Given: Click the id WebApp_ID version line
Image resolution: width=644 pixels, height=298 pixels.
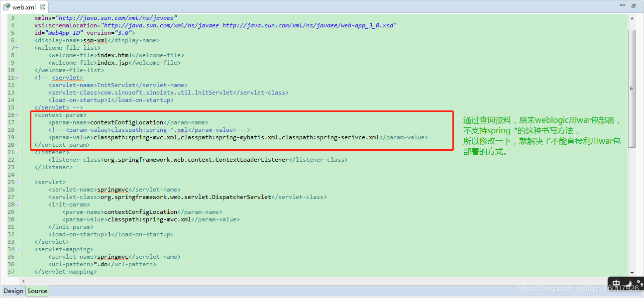Looking at the screenshot, I should pos(85,33).
